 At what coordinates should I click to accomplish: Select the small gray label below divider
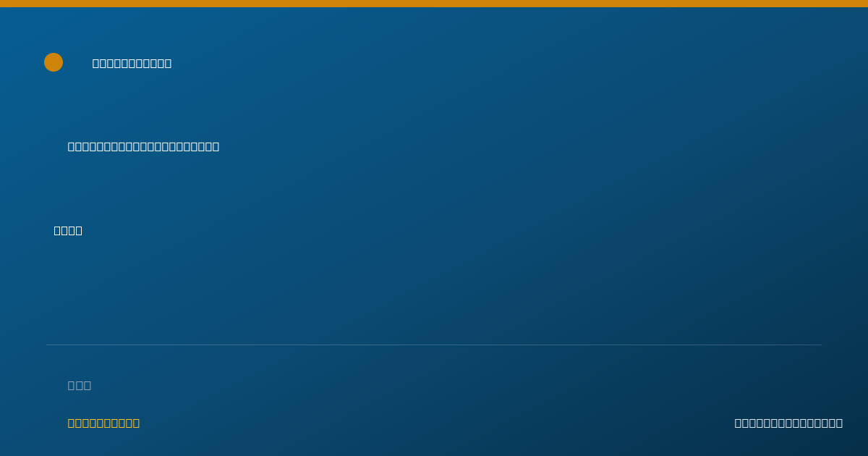80,385
